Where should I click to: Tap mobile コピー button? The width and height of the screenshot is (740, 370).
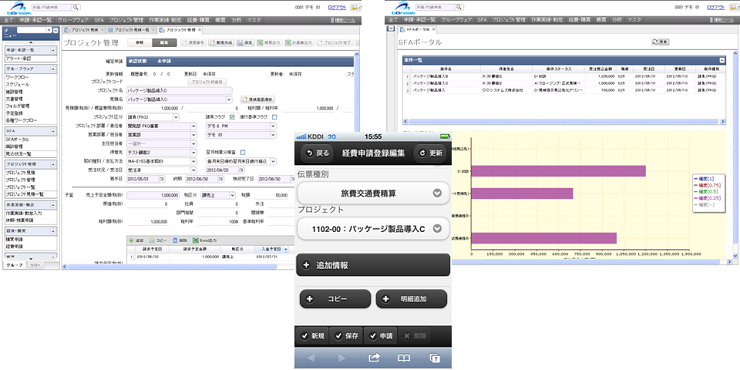335,299
